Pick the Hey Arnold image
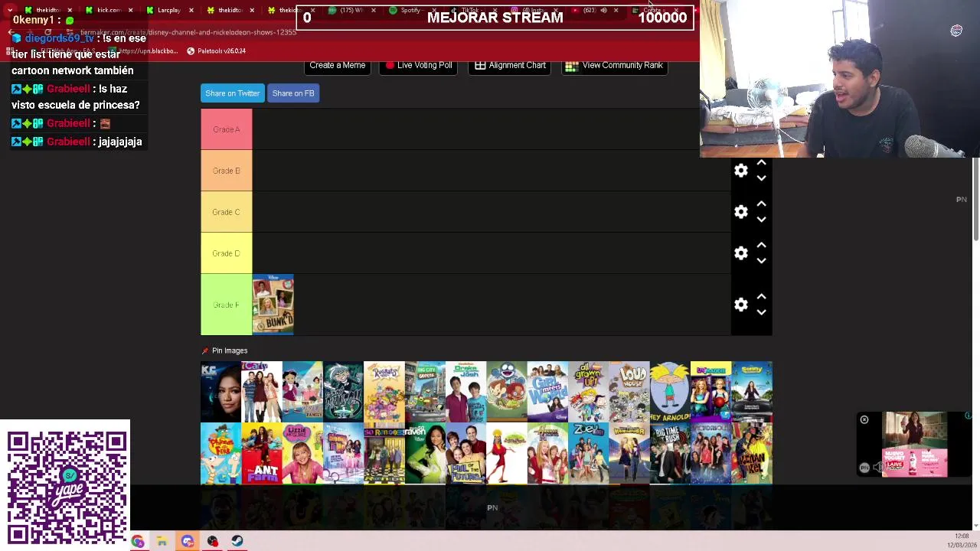This screenshot has width=980, height=551. [670, 392]
